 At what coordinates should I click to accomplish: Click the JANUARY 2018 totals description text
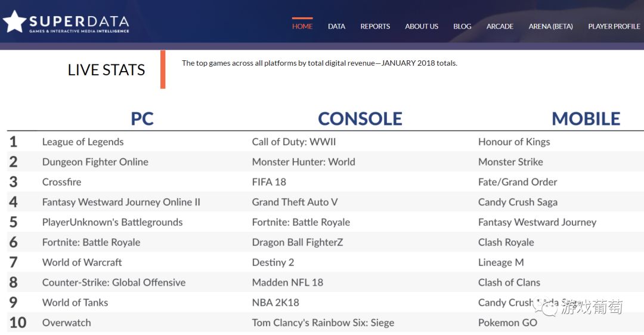(x=320, y=63)
